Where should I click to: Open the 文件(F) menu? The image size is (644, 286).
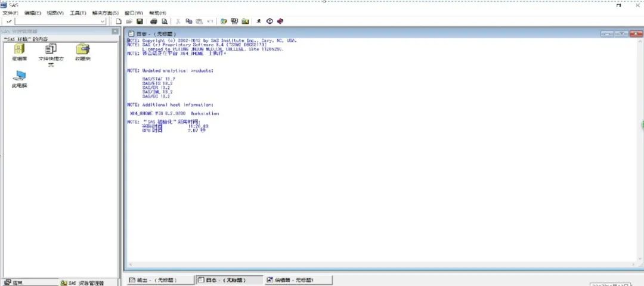pyautogui.click(x=10, y=13)
